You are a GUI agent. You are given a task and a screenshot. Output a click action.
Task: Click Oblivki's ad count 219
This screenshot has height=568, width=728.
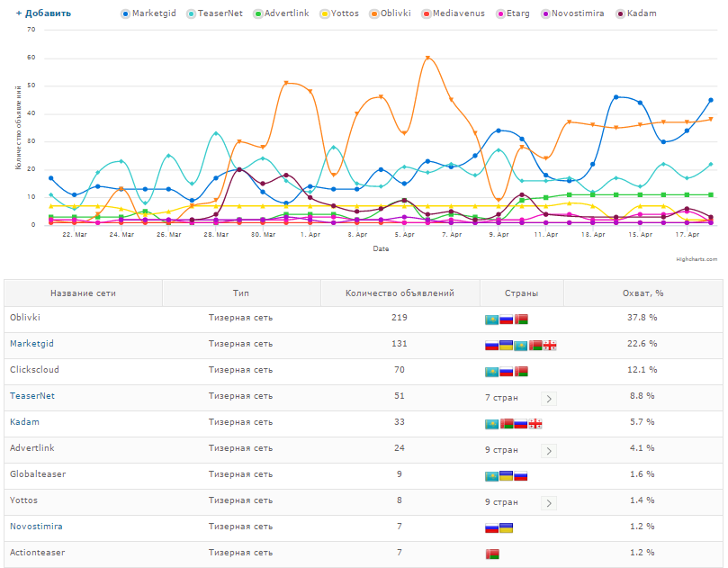click(400, 317)
